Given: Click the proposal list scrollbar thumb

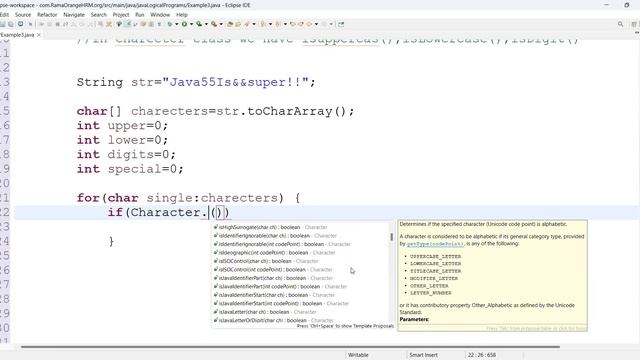Looking at the screenshot, I should pyautogui.click(x=391, y=237).
